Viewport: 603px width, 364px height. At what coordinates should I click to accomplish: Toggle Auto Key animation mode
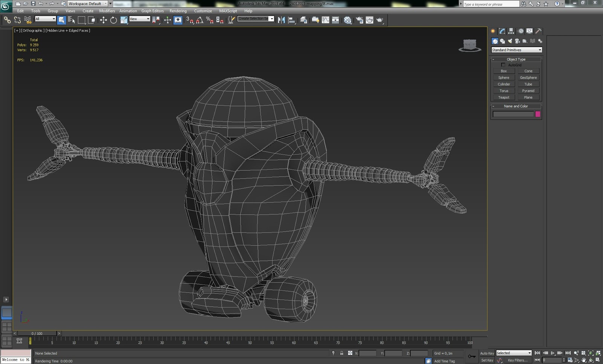point(487,353)
